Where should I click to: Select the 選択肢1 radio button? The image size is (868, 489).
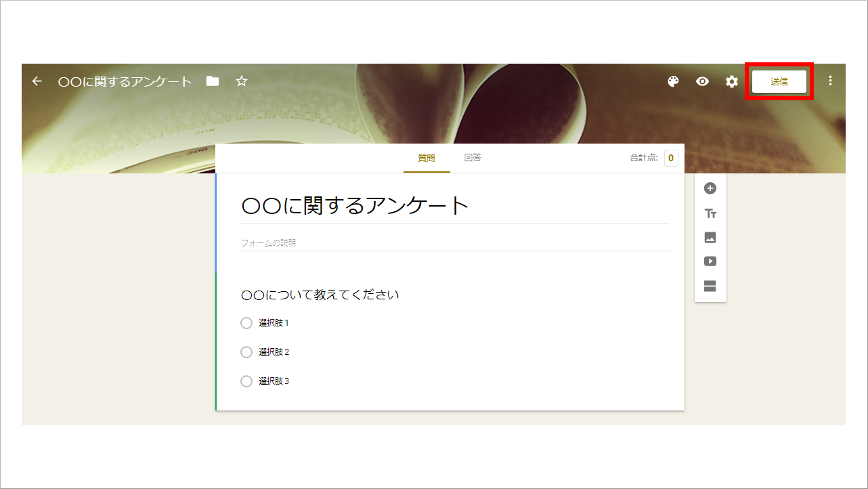246,323
